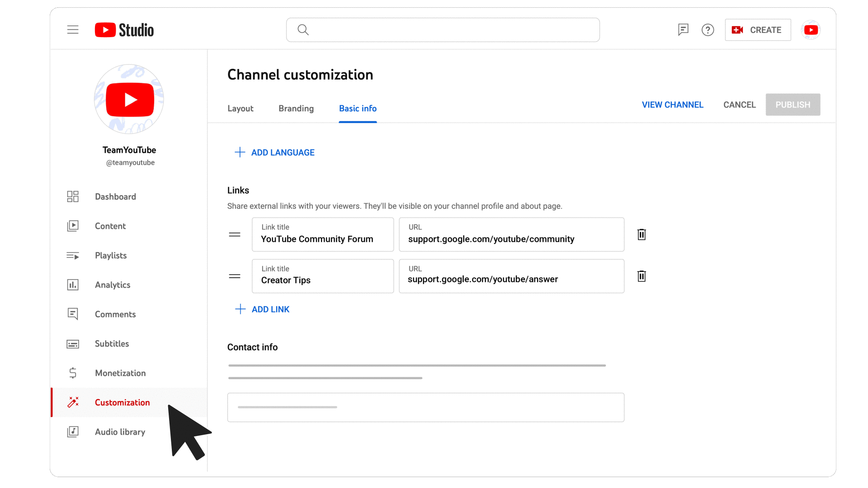
Task: Click the delete icon for YouTube Community Forum link
Action: [641, 234]
